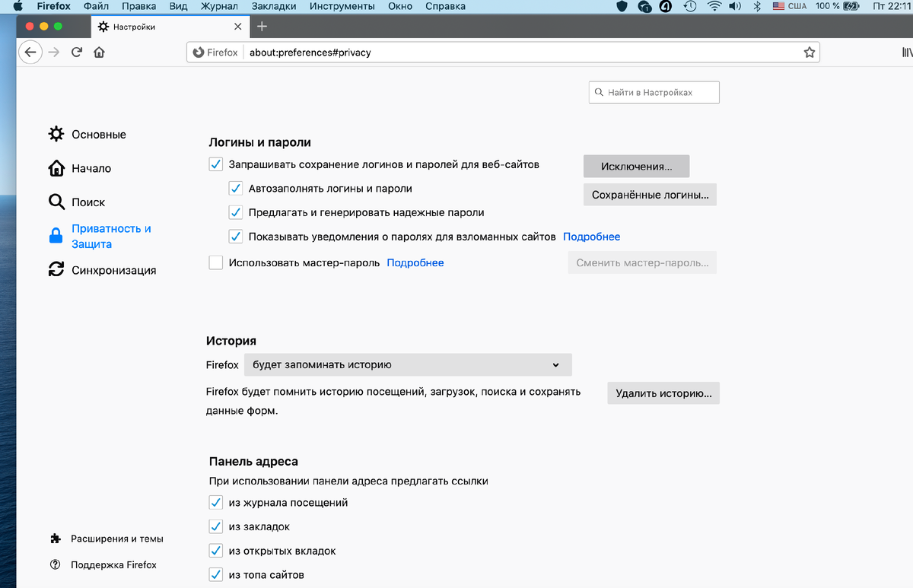913x588 pixels.
Task: Open the Окно menu
Action: tap(400, 6)
